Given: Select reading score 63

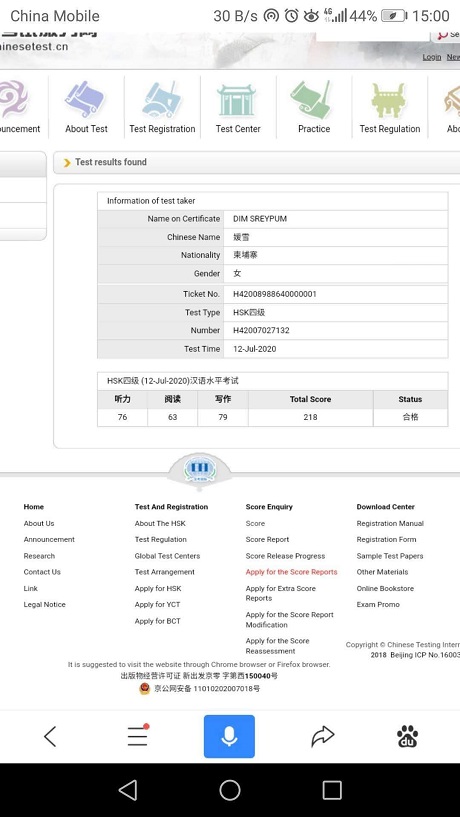Looking at the screenshot, I should pos(172,417).
